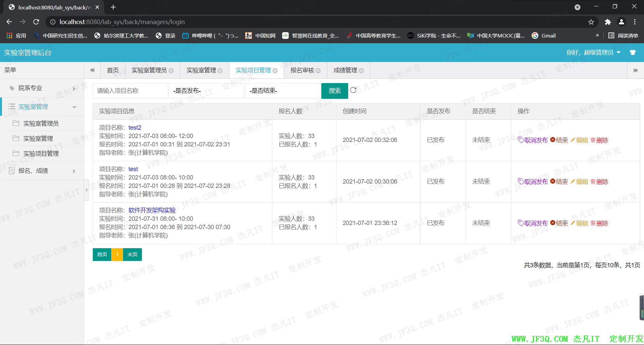Screen dimensions: 644x345
Task: Expand the 院系专业 sidebar menu
Action: tap(42, 88)
